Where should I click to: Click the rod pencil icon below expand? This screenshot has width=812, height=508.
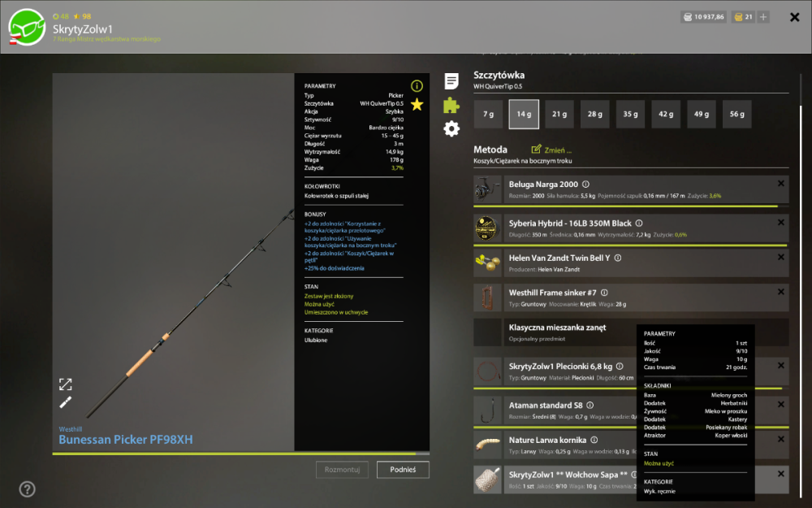[65, 402]
